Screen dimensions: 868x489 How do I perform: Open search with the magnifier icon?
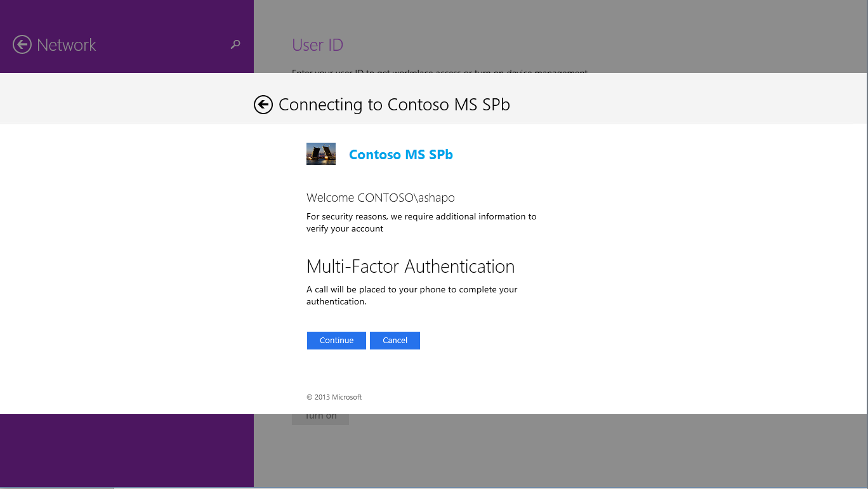(235, 44)
